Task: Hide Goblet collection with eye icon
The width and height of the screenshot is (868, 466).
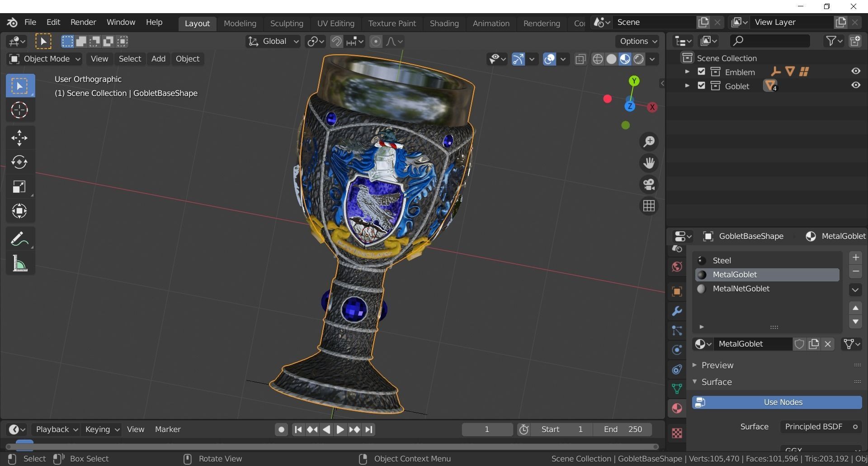Action: [856, 86]
